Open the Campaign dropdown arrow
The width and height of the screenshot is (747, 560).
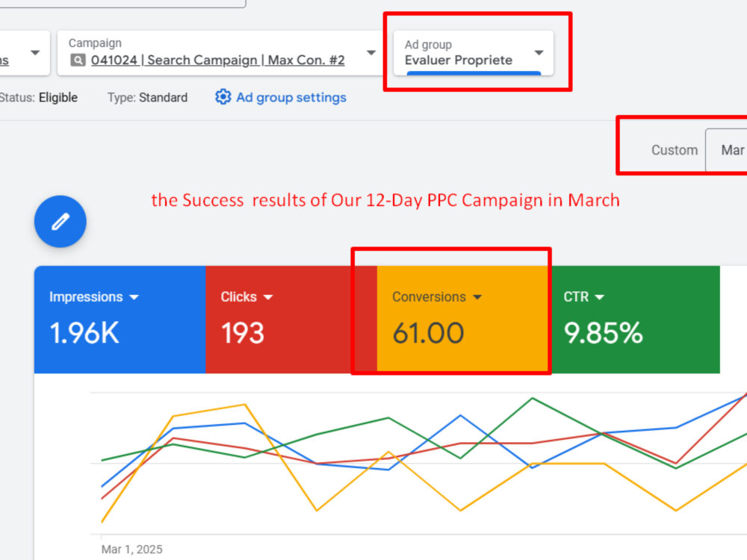pos(371,52)
